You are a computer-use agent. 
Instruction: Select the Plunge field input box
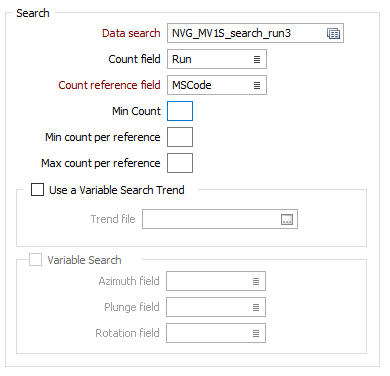pyautogui.click(x=216, y=307)
